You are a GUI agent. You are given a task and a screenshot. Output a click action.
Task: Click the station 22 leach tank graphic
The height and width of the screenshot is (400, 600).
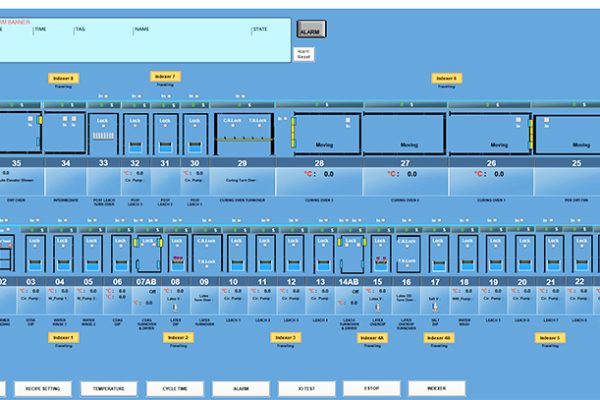click(x=582, y=254)
